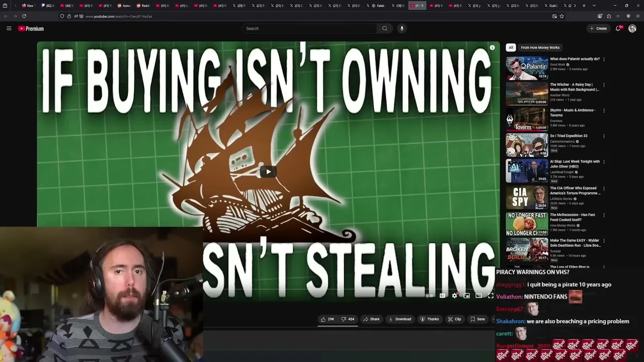The height and width of the screenshot is (362, 644).
Task: Open a new browser tab
Action: [584, 6]
